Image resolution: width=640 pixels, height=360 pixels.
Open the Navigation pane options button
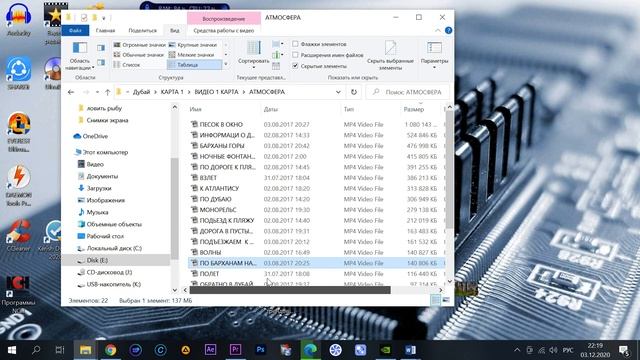80,56
